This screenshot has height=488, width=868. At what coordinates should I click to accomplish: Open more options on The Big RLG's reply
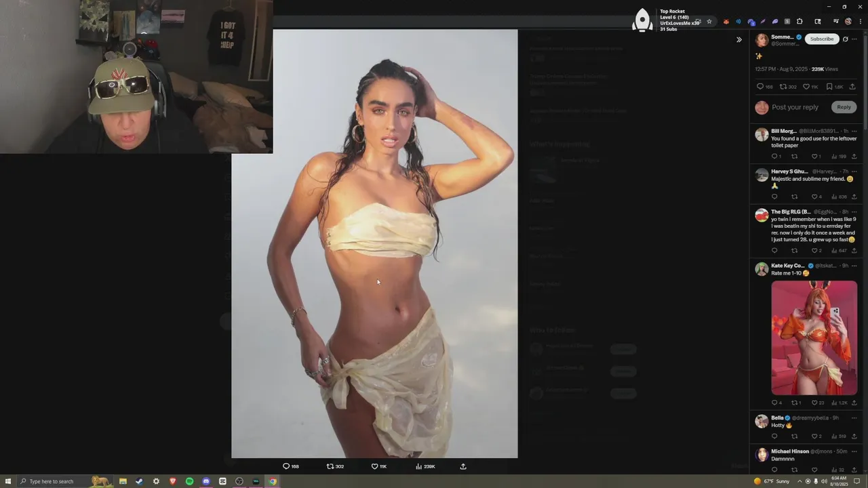click(x=854, y=211)
